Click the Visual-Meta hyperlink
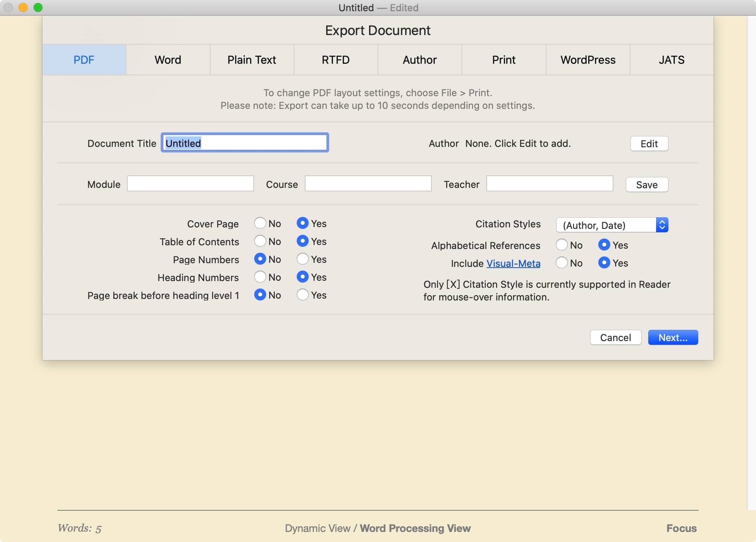 click(x=513, y=263)
